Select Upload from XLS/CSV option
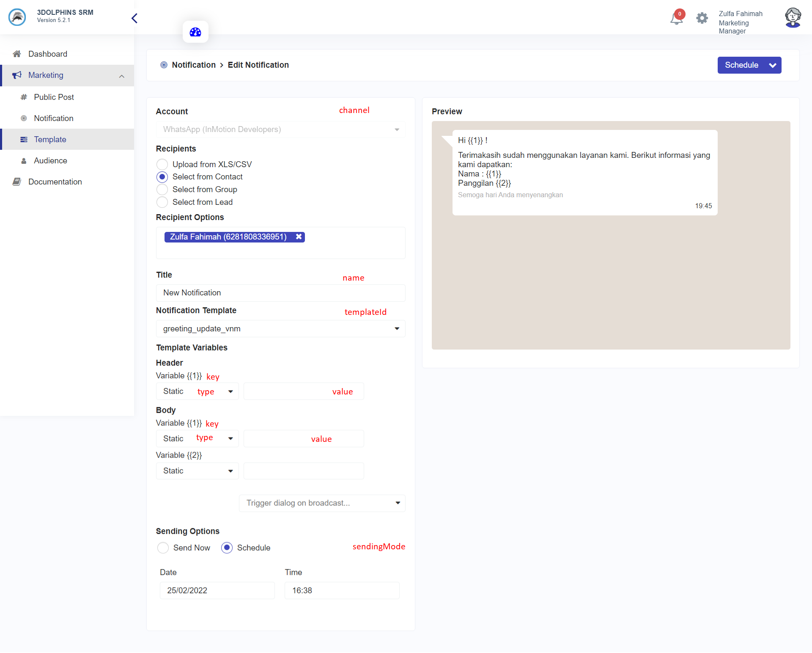Viewport: 812px width, 653px height. [162, 164]
